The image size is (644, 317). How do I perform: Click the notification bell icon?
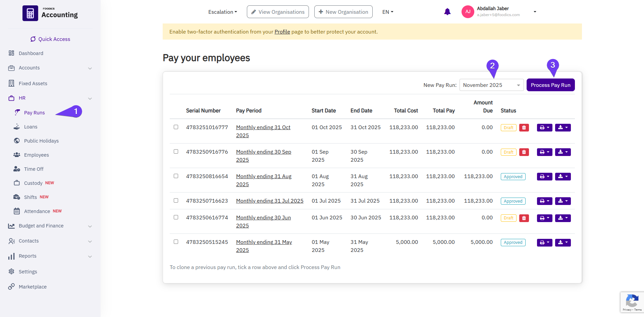coord(447,12)
